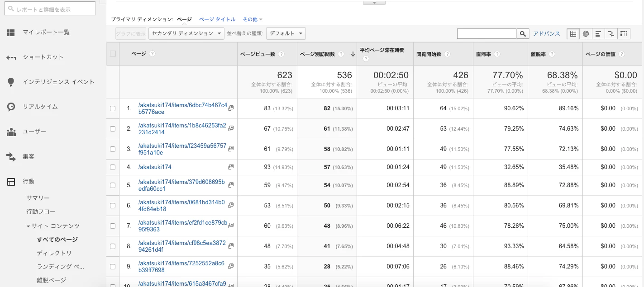Switch to the pivot view icon
The height and width of the screenshot is (287, 644).
click(624, 33)
